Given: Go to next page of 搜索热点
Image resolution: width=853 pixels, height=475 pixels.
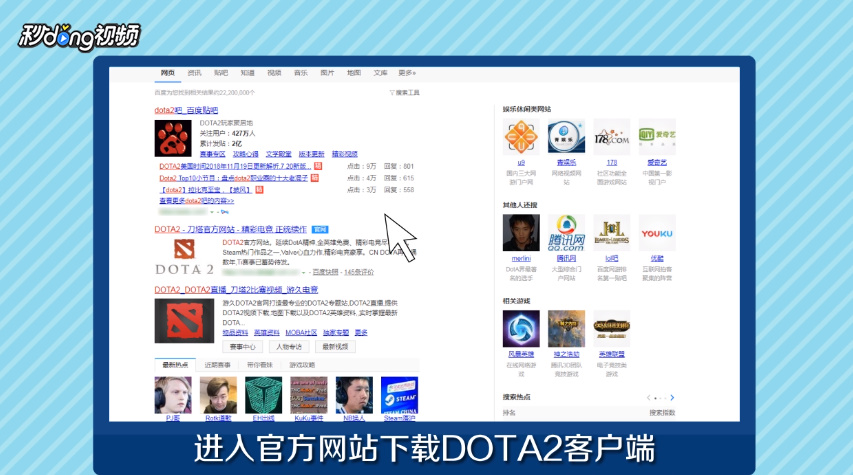Looking at the screenshot, I should tap(672, 398).
